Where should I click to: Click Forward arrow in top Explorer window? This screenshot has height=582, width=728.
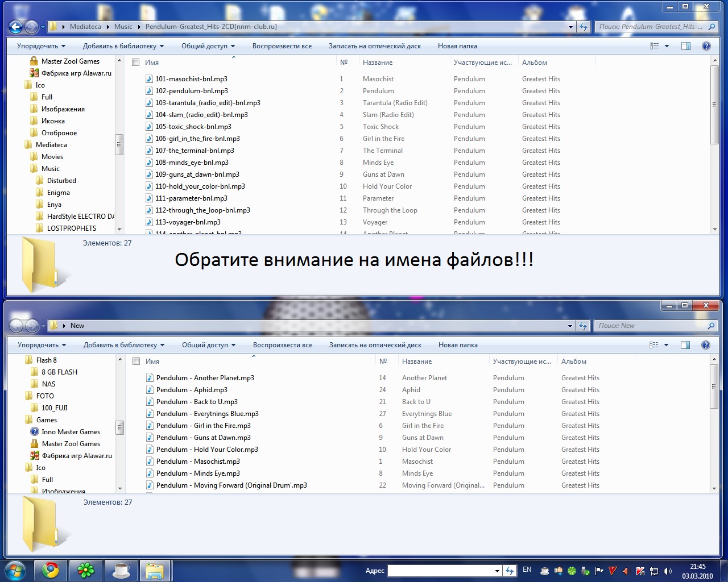coord(31,27)
